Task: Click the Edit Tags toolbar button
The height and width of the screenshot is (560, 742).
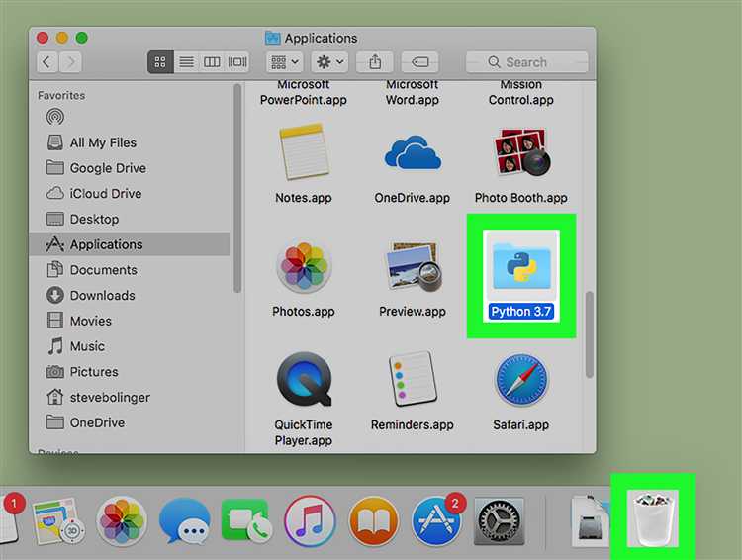Action: [x=419, y=62]
